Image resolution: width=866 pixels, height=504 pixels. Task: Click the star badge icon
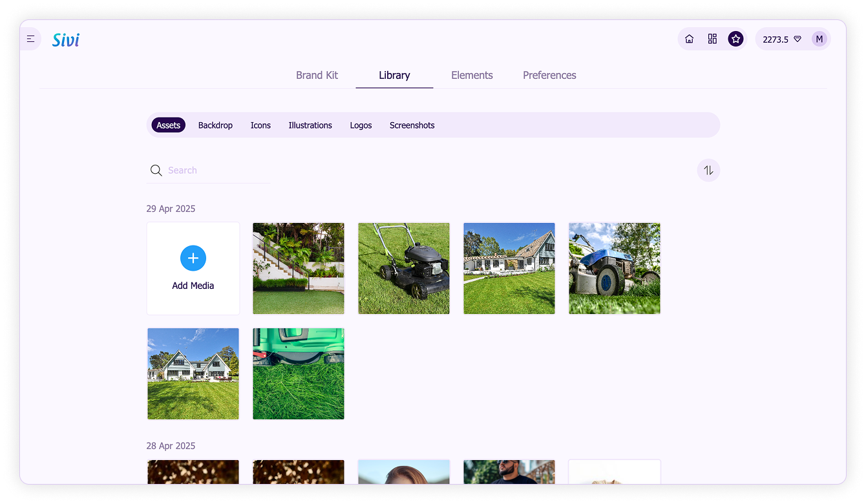(x=735, y=39)
